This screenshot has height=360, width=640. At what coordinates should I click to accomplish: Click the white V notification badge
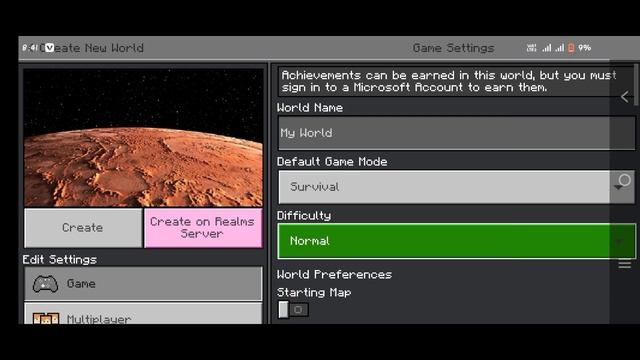[x=49, y=48]
